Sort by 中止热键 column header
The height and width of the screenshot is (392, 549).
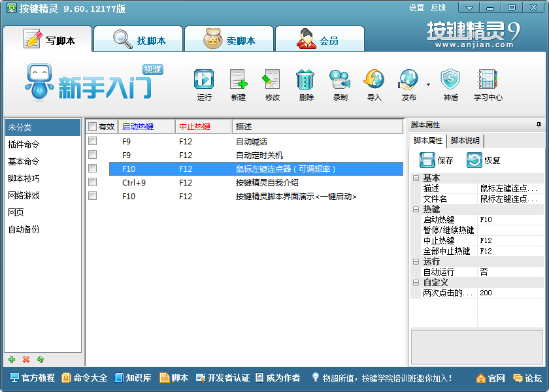coord(203,126)
